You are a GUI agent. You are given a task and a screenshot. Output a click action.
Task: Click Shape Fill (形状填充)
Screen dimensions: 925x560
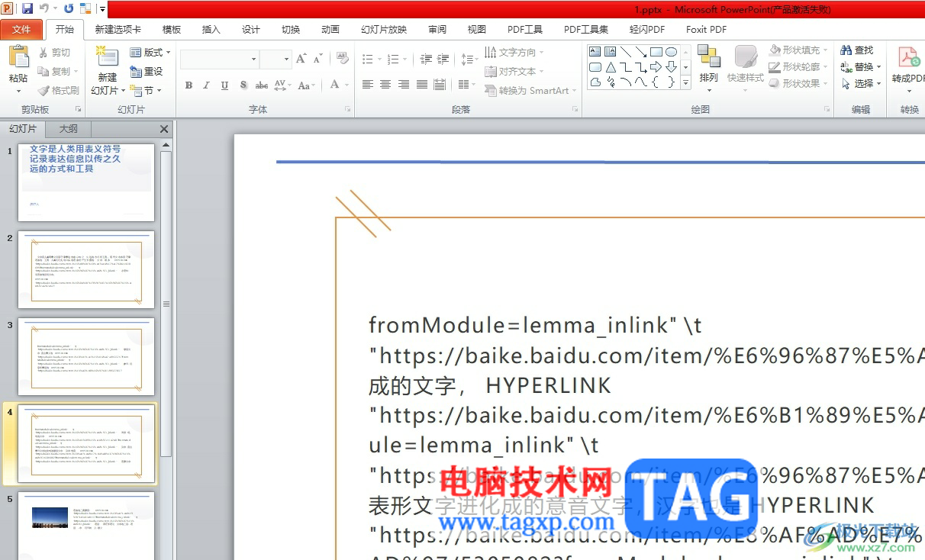pyautogui.click(x=799, y=50)
